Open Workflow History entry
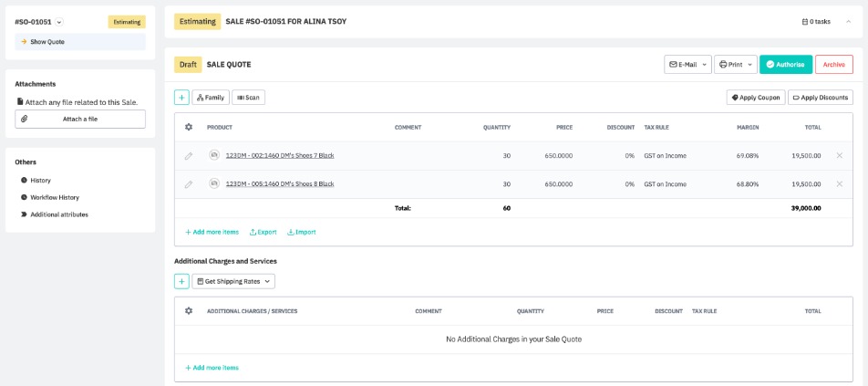This screenshot has height=386, width=868. coord(54,197)
